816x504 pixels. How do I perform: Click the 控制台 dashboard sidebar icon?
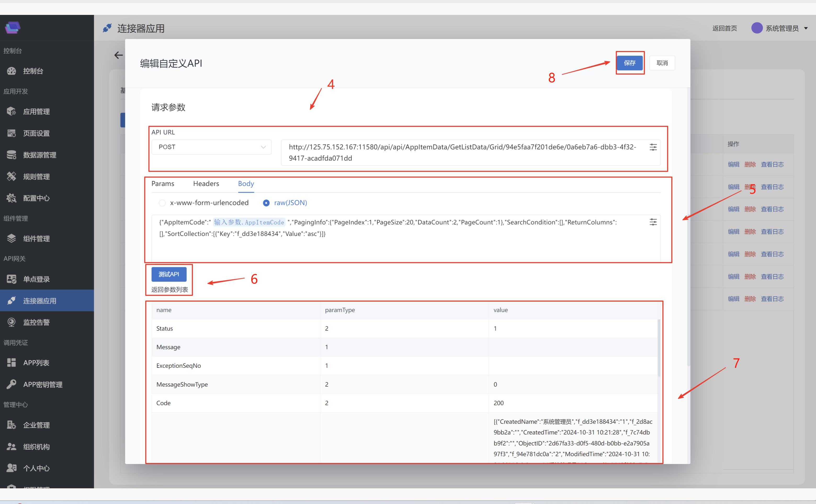pyautogui.click(x=12, y=71)
